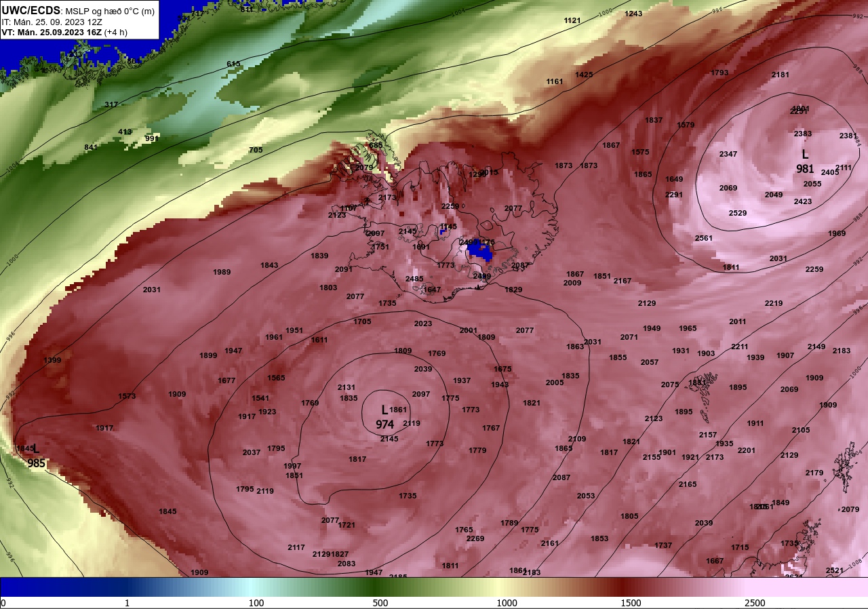Click the 500 tick on the color scale
Screen dimensions: 868x609
(x=380, y=603)
